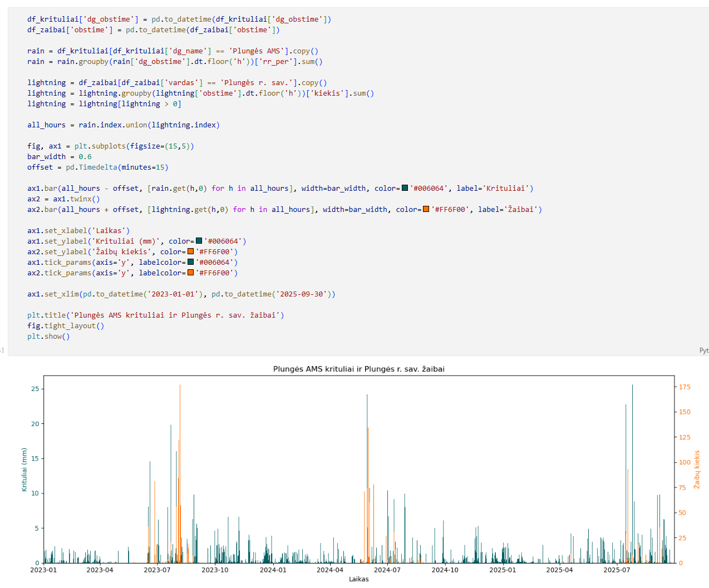Click the cell language label at bottom right
This screenshot has width=709, height=588.
click(703, 350)
